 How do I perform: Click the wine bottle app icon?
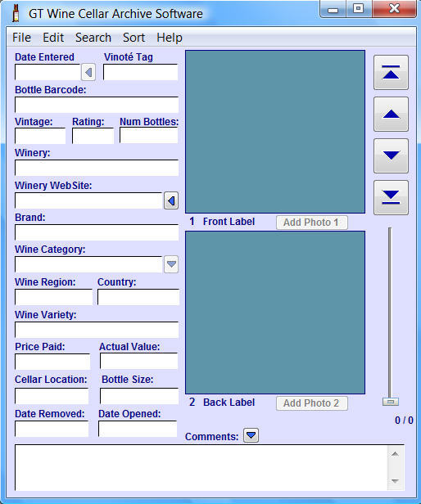(16, 13)
